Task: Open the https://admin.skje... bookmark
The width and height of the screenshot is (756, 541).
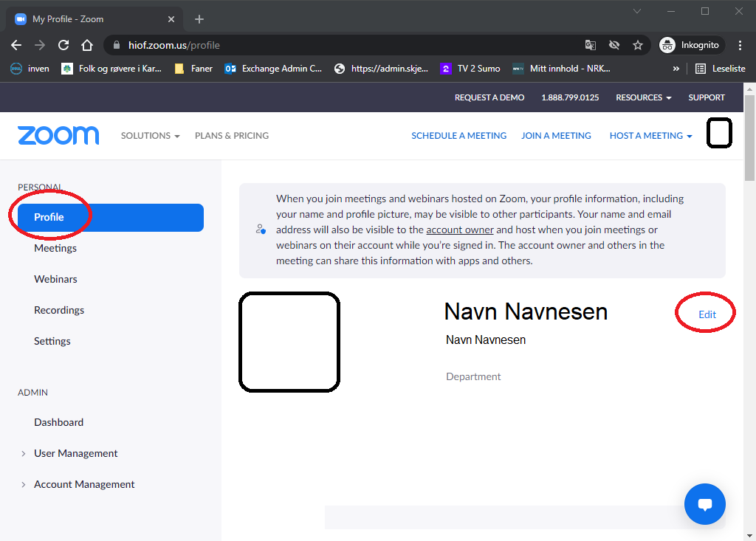Action: pyautogui.click(x=382, y=69)
